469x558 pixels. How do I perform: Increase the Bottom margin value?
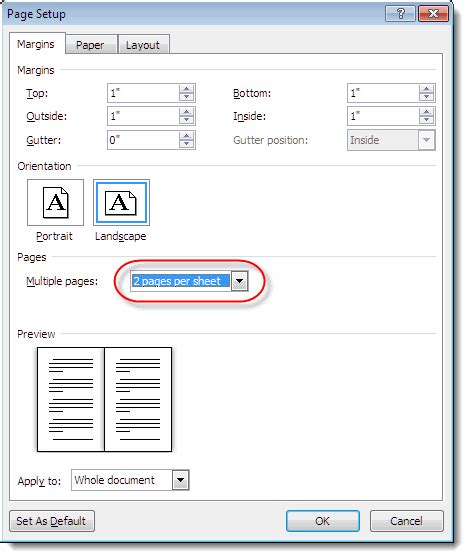pyautogui.click(x=426, y=89)
